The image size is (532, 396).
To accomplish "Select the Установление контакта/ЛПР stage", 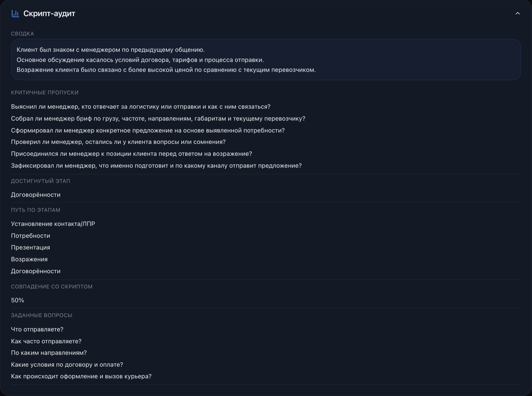I will [x=53, y=224].
